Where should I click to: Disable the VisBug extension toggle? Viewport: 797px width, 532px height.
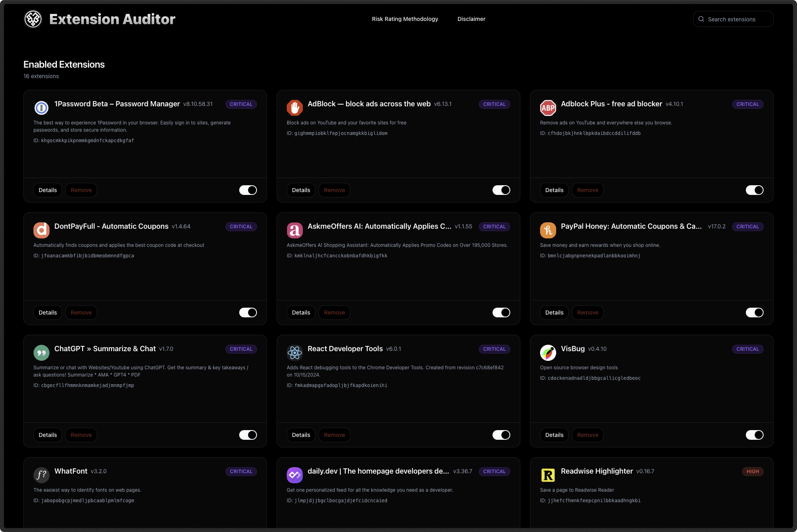(755, 435)
